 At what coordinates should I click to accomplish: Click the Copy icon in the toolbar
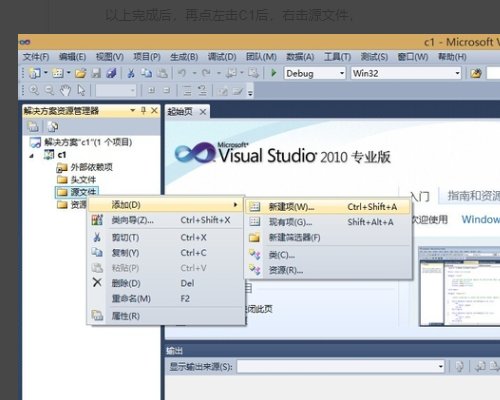(x=146, y=73)
